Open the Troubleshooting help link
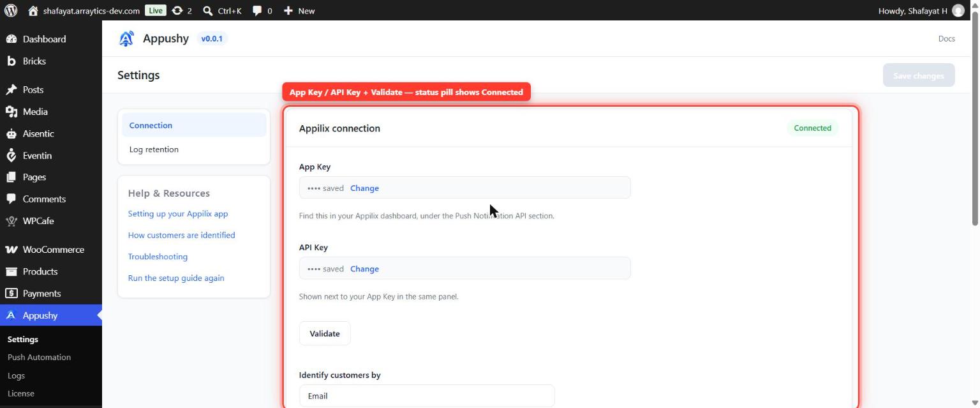Screen dimensions: 980x408 click(x=158, y=257)
